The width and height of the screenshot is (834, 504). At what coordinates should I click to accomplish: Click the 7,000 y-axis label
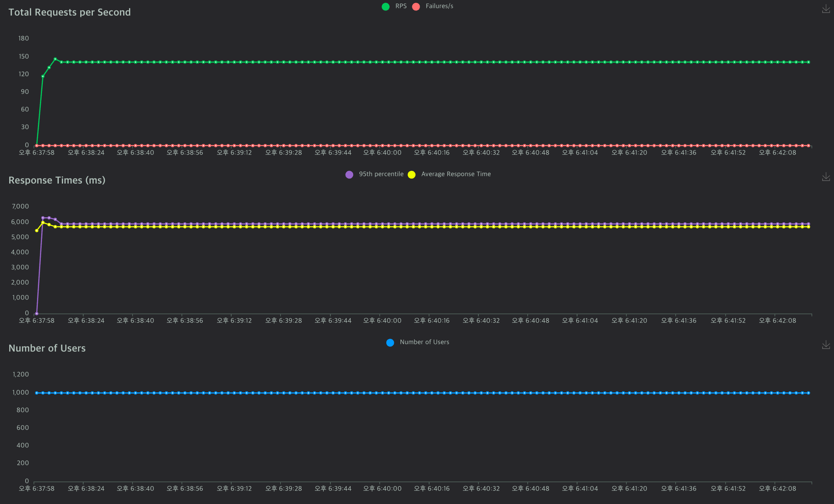coord(20,206)
